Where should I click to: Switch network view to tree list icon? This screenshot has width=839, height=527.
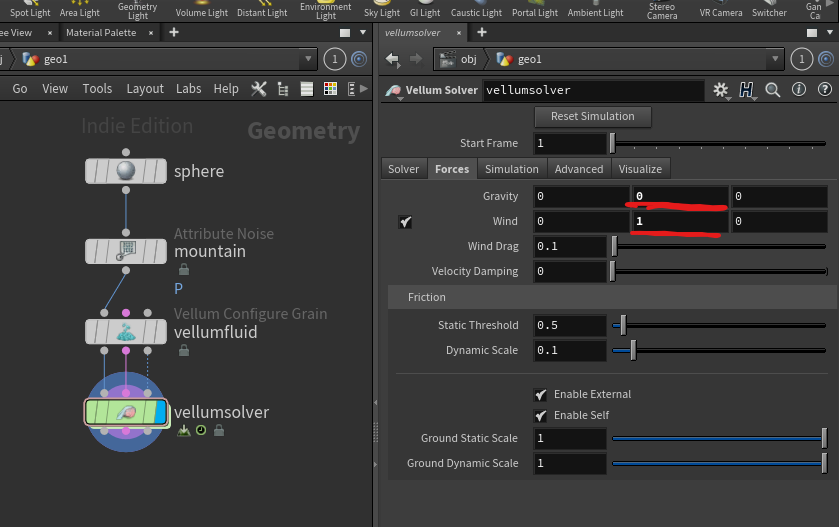click(x=283, y=89)
